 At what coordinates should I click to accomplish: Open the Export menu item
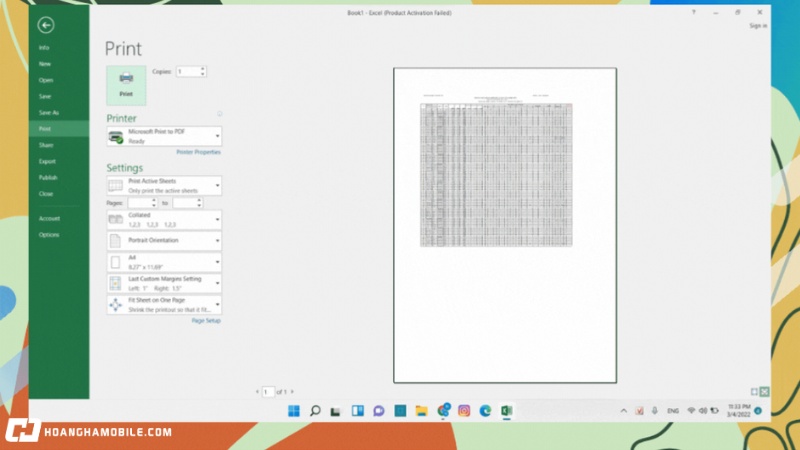(x=47, y=161)
